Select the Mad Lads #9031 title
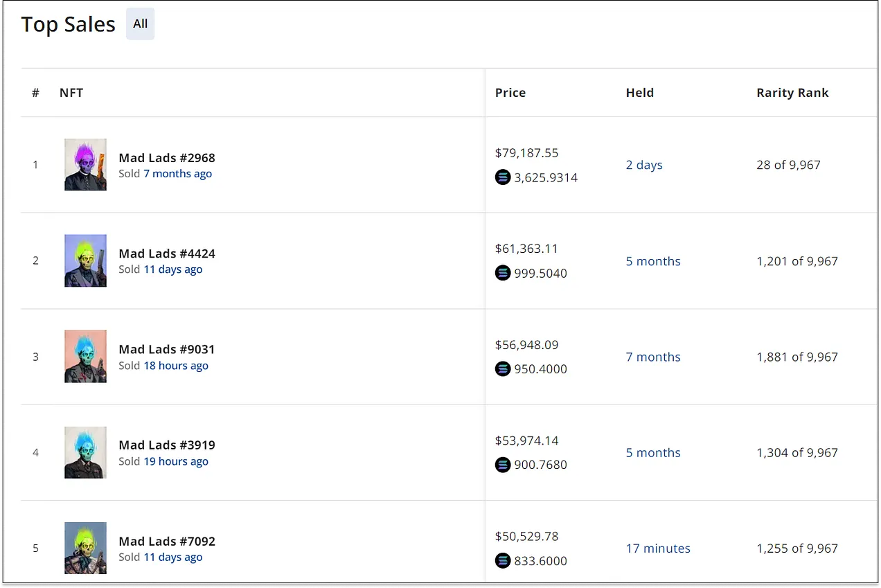Image resolution: width=881 pixels, height=588 pixels. pos(167,349)
